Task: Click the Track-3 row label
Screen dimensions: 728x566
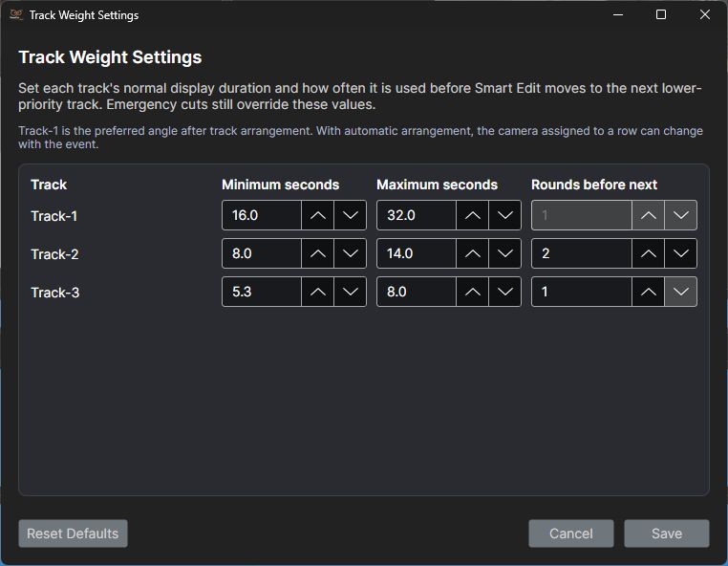Action: pyautogui.click(x=55, y=293)
